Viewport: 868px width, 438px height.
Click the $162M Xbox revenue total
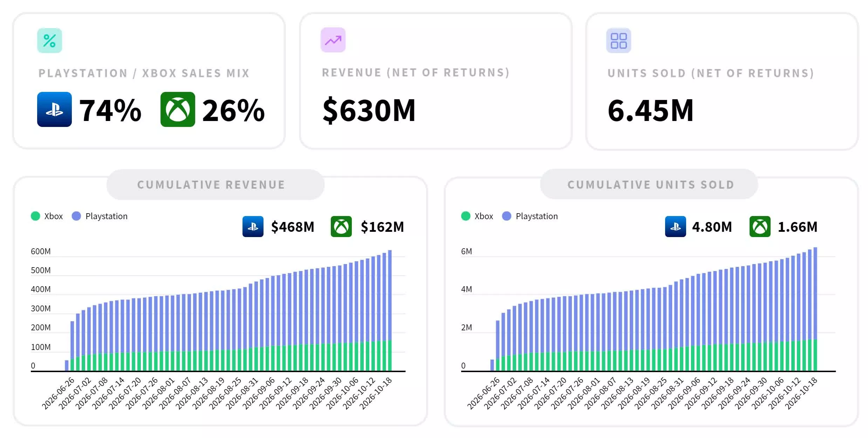pyautogui.click(x=382, y=227)
